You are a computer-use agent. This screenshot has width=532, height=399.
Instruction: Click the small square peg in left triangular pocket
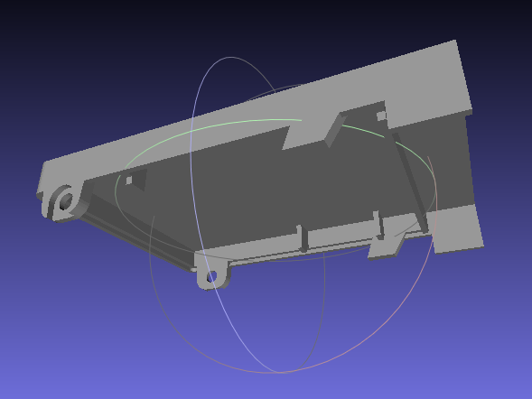click(129, 181)
